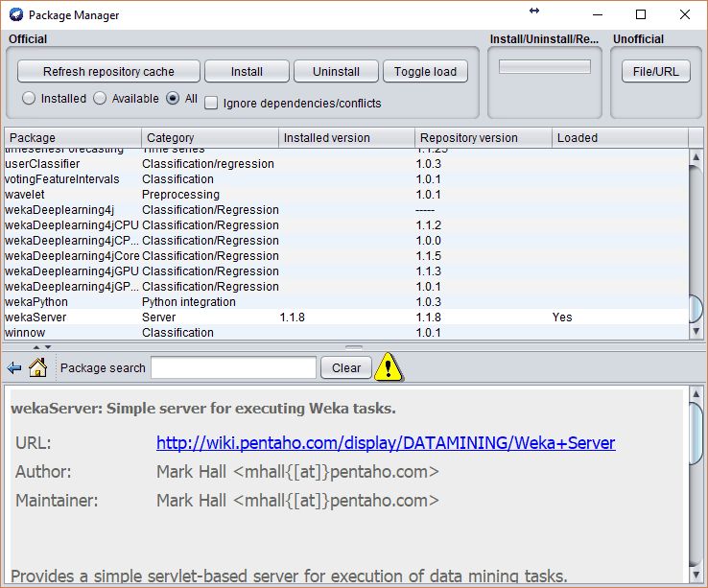Click the home icon
Image resolution: width=708 pixels, height=588 pixels.
coord(38,367)
